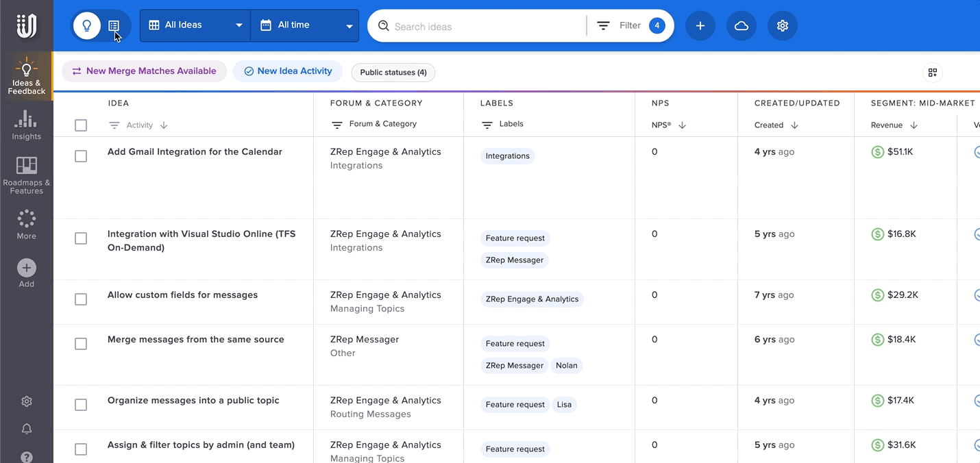Select Add Gmail Integration row checkbox
The image size is (980, 463).
[81, 156]
